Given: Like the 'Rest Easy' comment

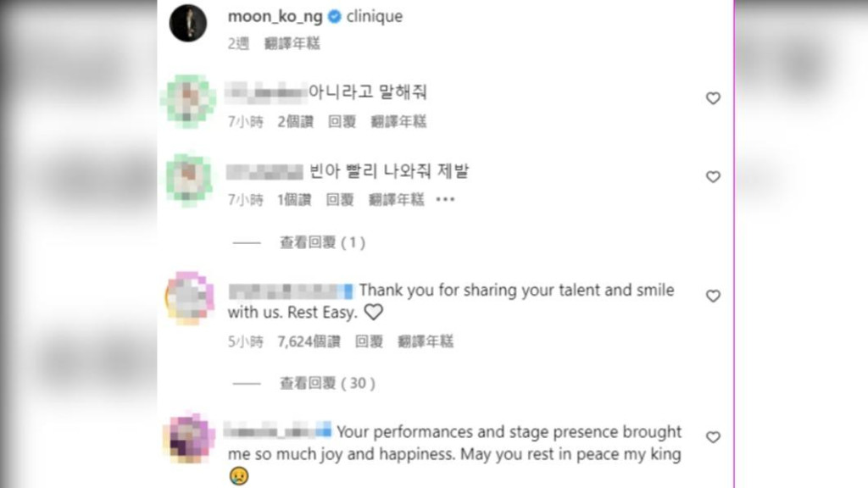Looking at the screenshot, I should click(713, 296).
